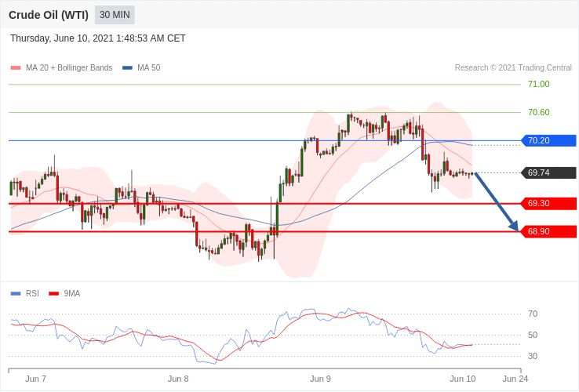
Task: Click the MA 20 + Bollinger Bands label
Action: tap(69, 68)
